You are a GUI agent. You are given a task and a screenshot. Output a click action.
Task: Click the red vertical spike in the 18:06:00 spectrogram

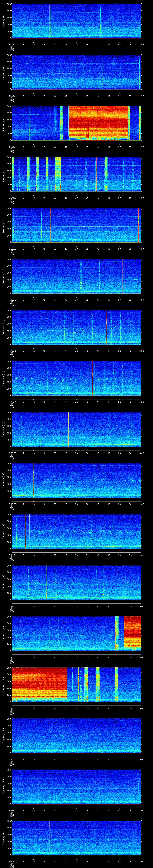(x=123, y=276)
